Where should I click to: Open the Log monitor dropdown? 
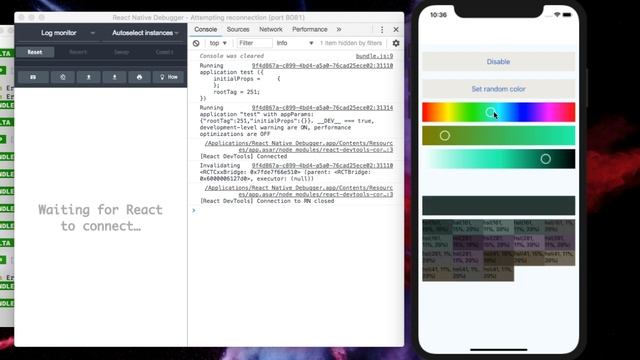[59, 33]
